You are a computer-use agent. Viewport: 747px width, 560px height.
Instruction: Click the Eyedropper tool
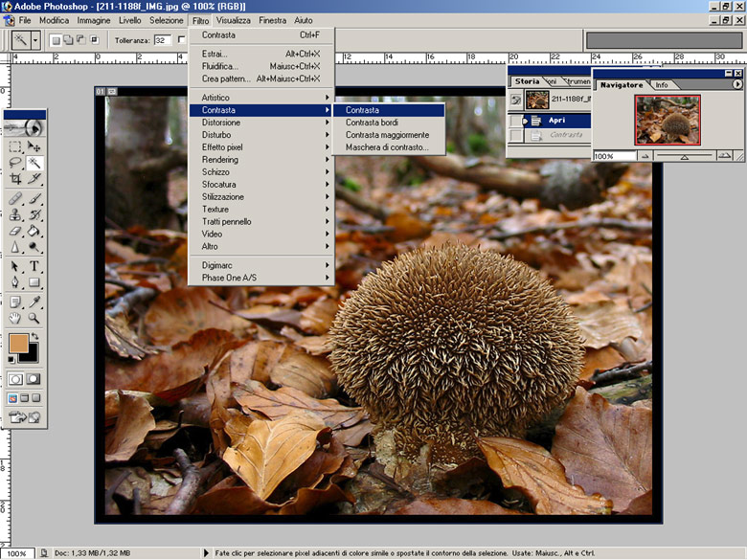point(34,301)
